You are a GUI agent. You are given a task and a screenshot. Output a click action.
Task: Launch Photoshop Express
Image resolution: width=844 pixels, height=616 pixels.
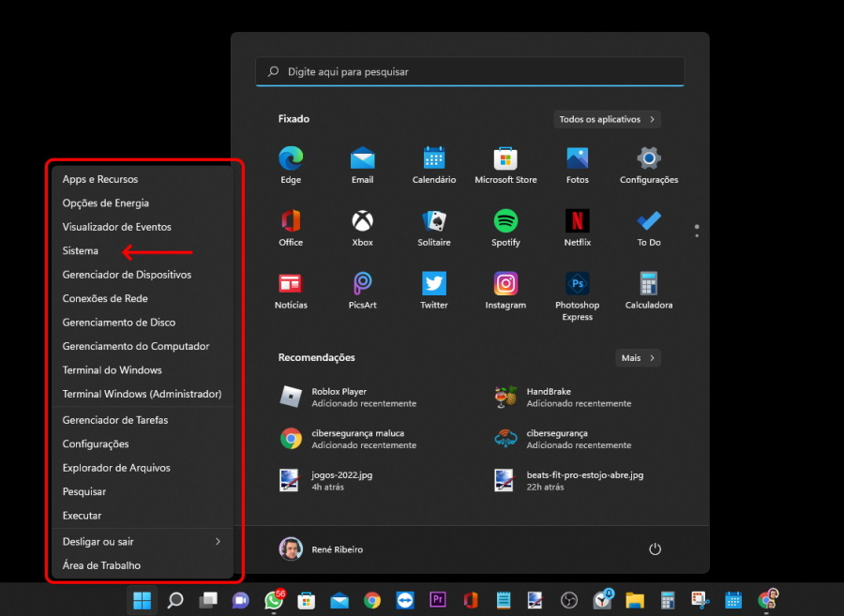[577, 296]
